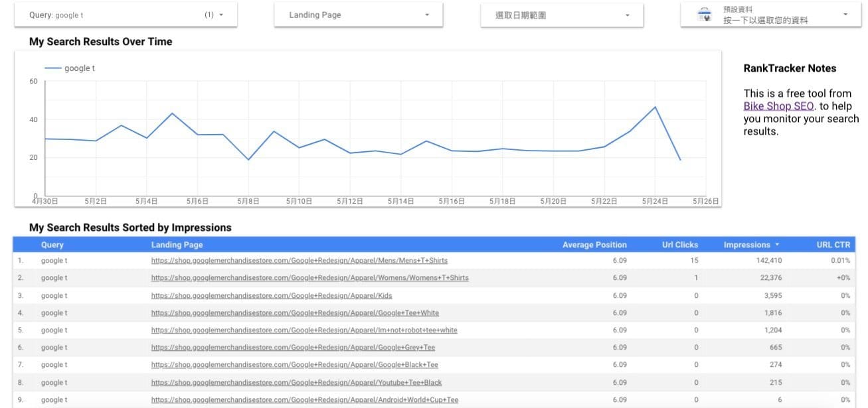868x408 pixels.
Task: Open the Google+Tee+White landing page link
Action: click(295, 312)
